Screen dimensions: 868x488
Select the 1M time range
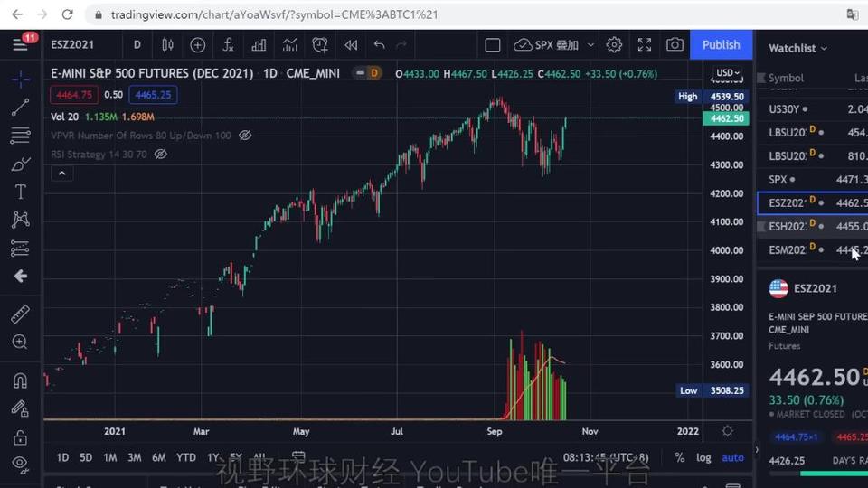pyautogui.click(x=110, y=457)
